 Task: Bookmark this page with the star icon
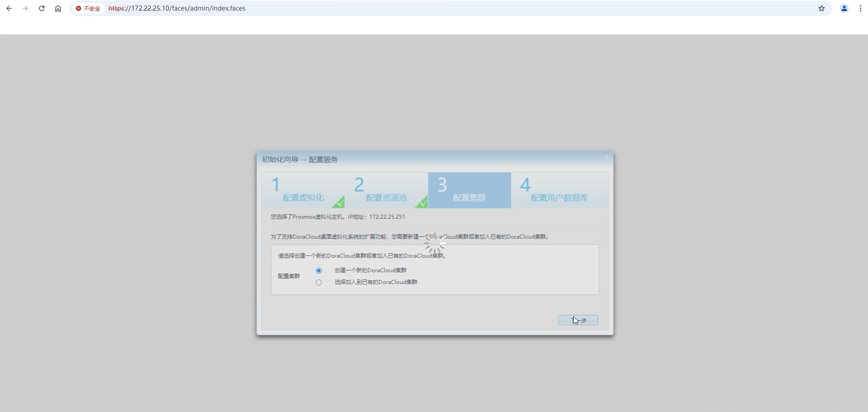point(822,8)
